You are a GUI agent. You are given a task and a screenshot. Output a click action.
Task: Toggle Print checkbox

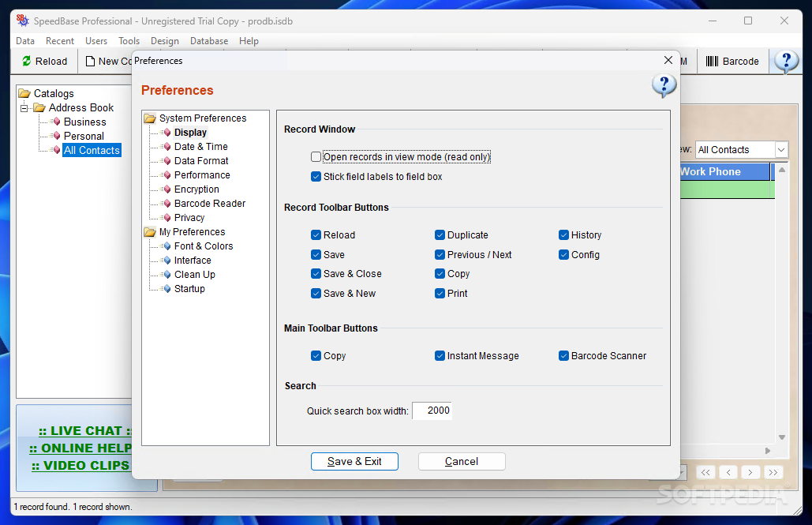coord(440,294)
